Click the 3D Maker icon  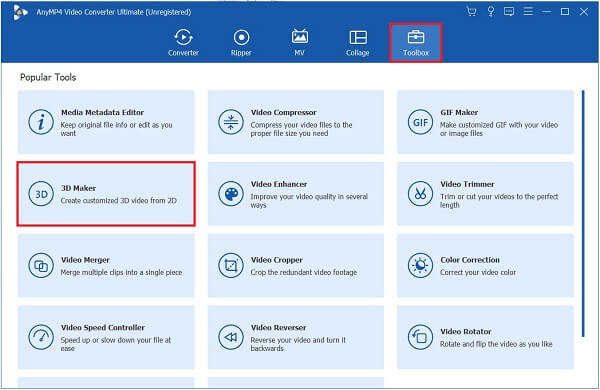[x=41, y=194]
